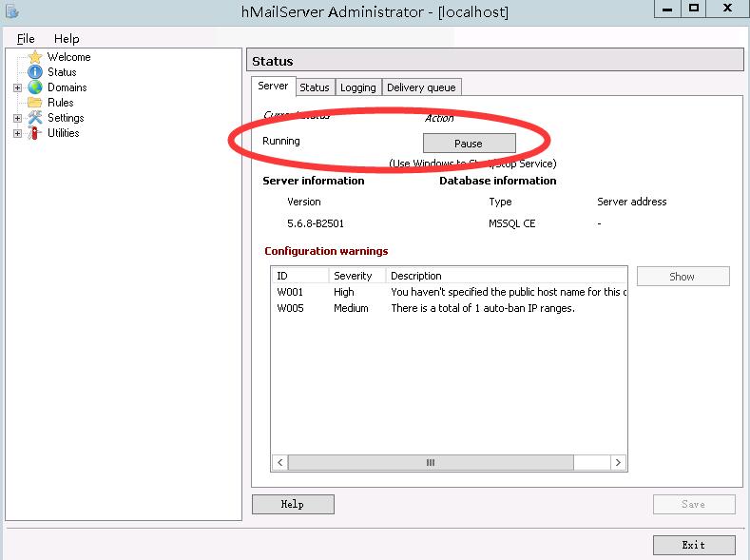
Task: Open the Help menu
Action: 67,39
